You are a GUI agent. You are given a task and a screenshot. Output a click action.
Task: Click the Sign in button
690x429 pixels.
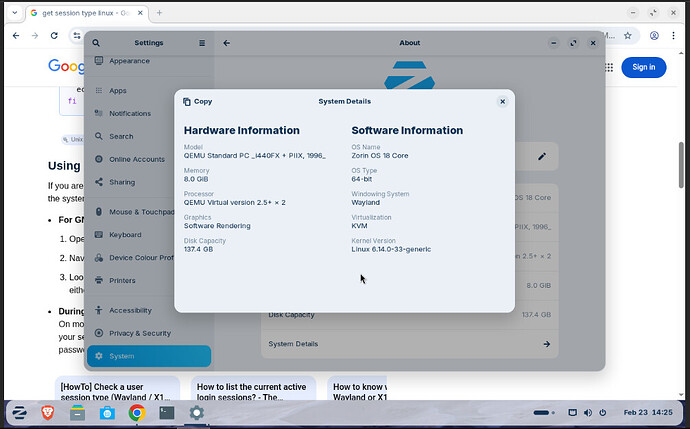point(643,67)
